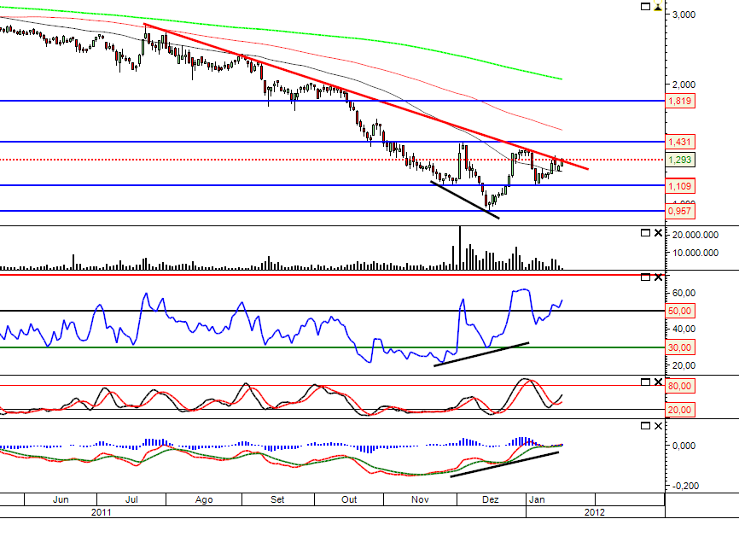Click the RSI 30,00 level label
739x560 pixels.
(680, 347)
